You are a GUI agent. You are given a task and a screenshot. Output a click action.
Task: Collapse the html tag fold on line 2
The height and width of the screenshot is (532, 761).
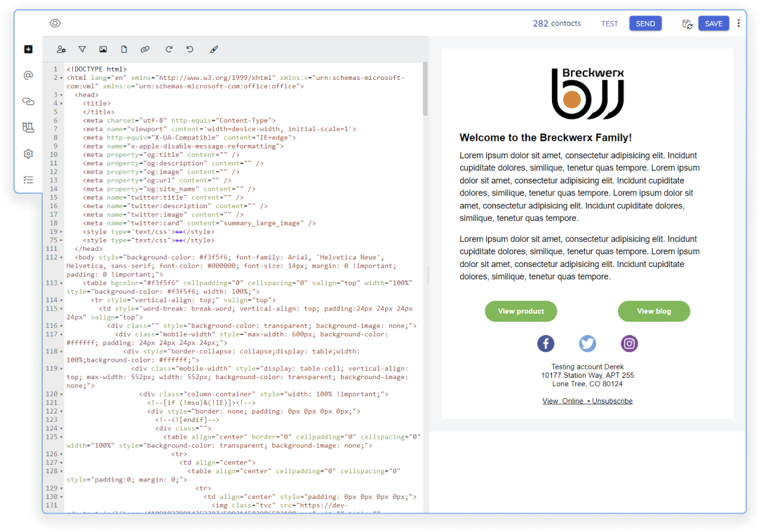(x=61, y=78)
